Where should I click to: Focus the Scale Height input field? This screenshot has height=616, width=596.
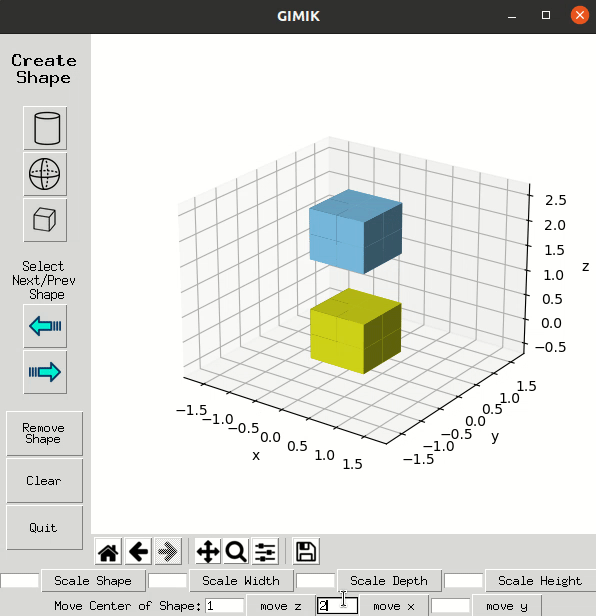coord(464,581)
